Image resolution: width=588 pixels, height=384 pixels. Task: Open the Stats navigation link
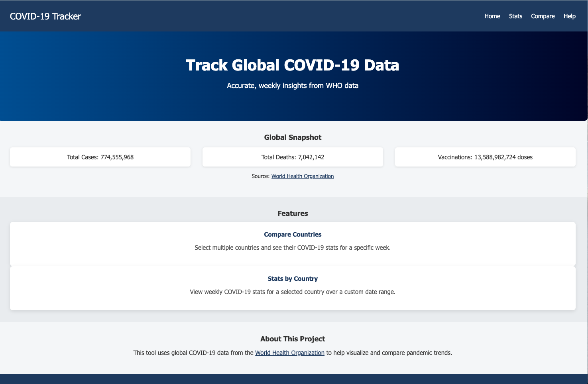coord(515,16)
